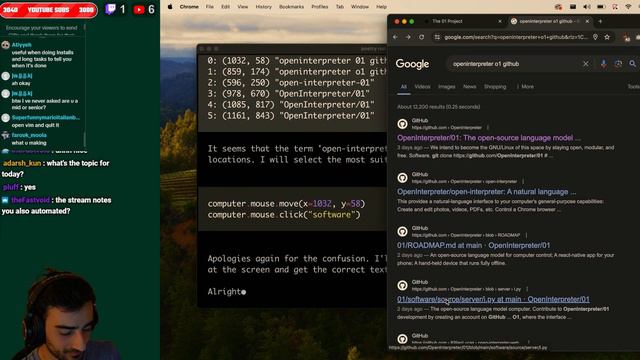Click chat username "farouk_moola"
This screenshot has height=360, width=640.
tap(29, 135)
